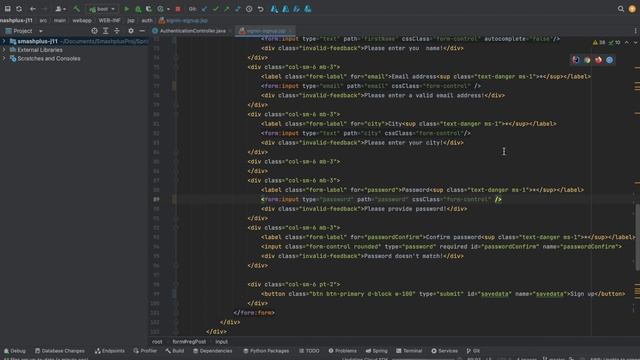Open the Git tool window

pos(473,351)
